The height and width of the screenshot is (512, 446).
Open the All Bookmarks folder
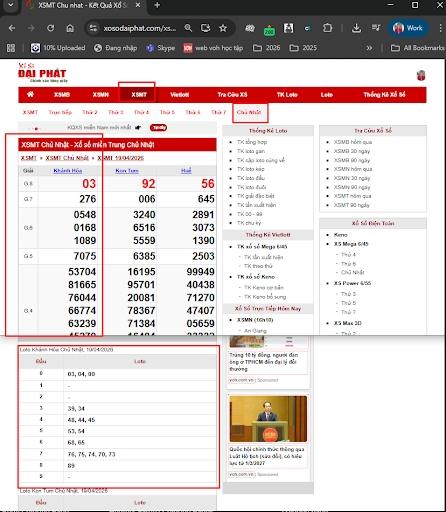[x=418, y=48]
